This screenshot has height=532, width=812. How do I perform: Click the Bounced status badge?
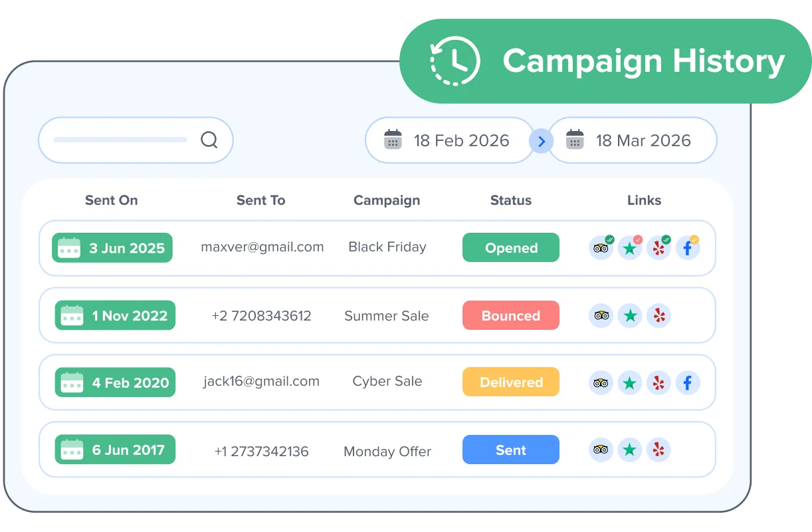click(x=511, y=315)
